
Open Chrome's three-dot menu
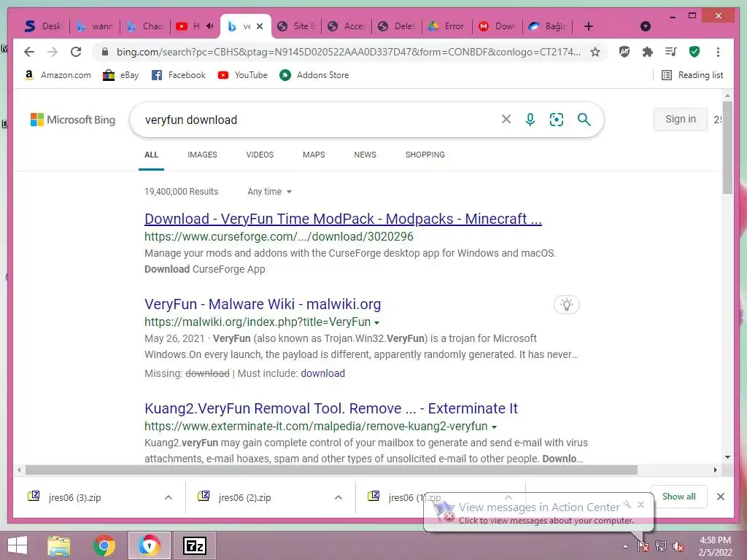pyautogui.click(x=718, y=52)
